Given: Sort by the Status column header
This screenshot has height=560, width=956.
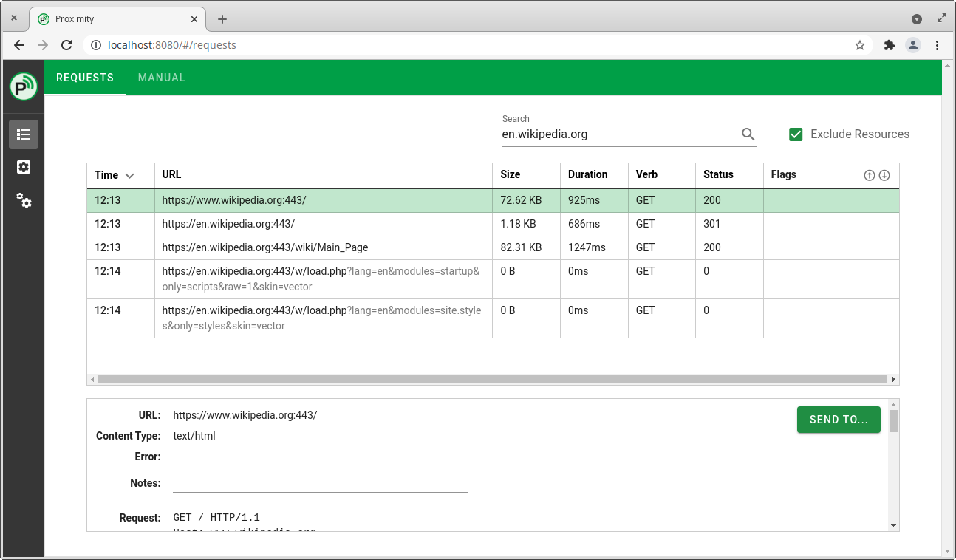Looking at the screenshot, I should (x=729, y=175).
